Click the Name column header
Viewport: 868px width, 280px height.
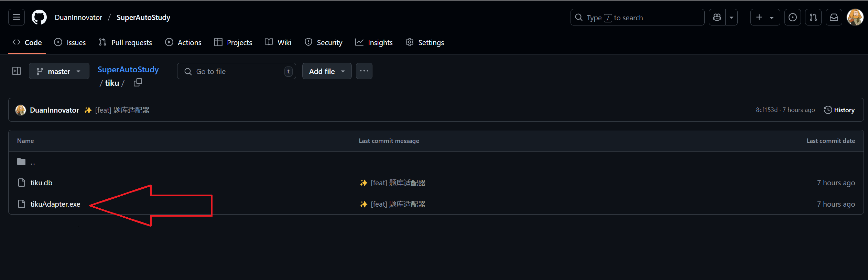pos(25,141)
